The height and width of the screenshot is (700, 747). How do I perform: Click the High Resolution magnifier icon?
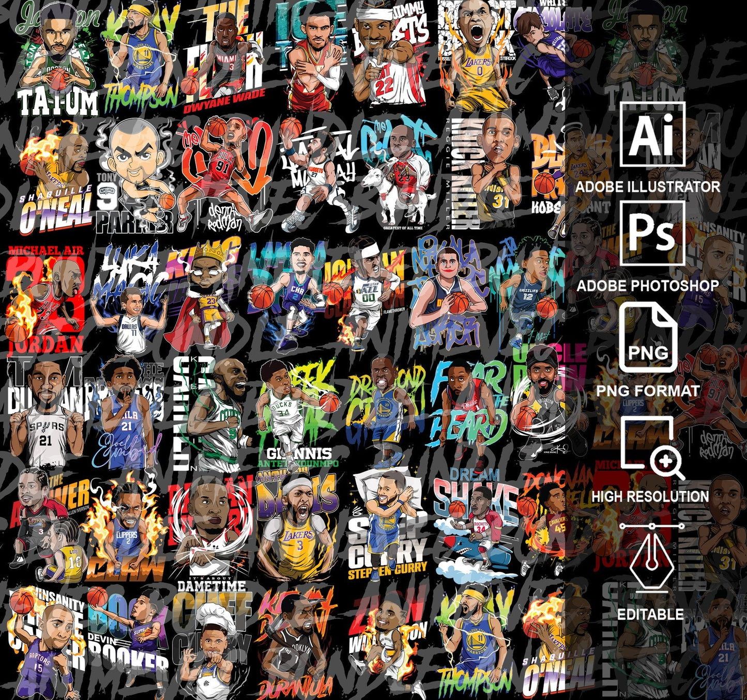[651, 447]
